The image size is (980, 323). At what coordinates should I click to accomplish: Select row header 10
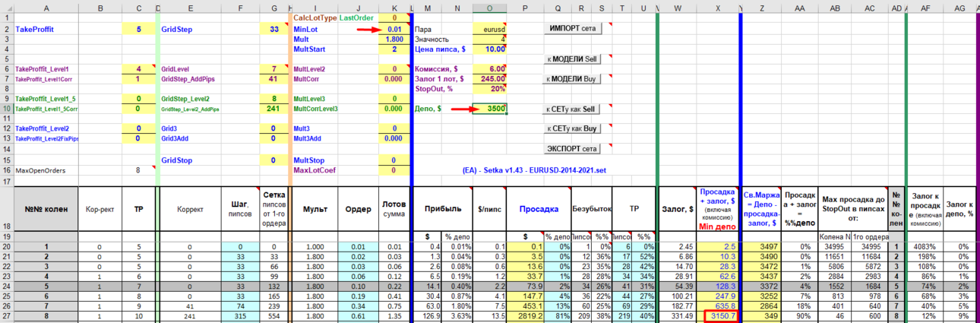6,109
